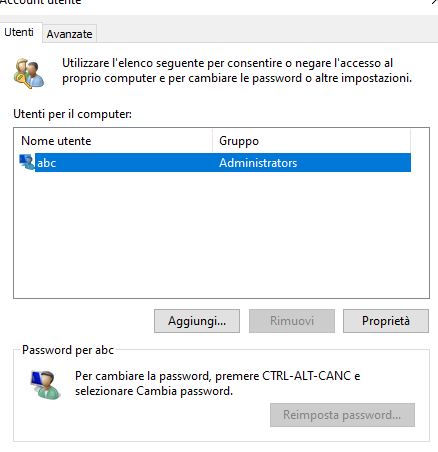Sort list by Nome utente column header
This screenshot has width=438, height=452.
113,141
